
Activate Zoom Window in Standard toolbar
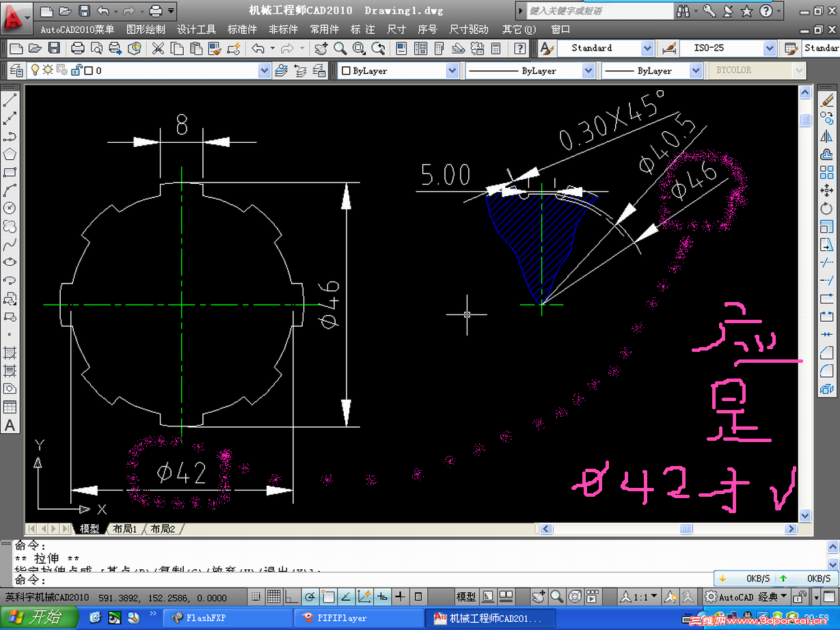[x=359, y=49]
